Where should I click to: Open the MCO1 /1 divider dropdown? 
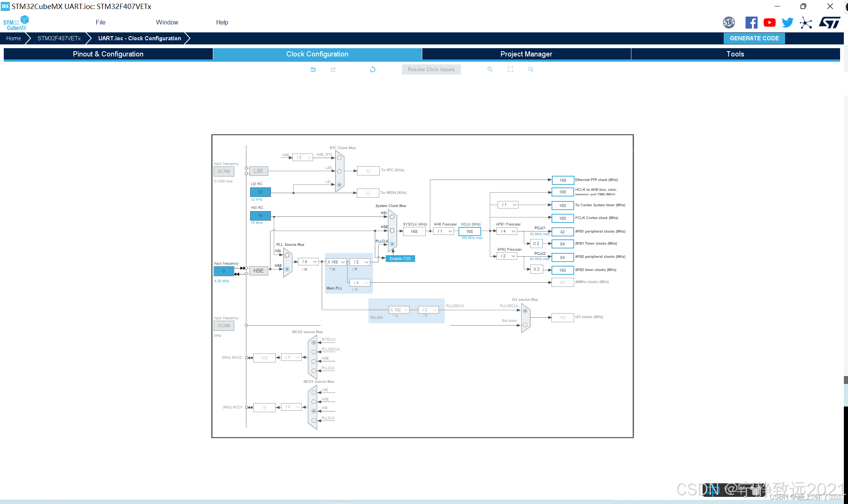[x=292, y=407]
